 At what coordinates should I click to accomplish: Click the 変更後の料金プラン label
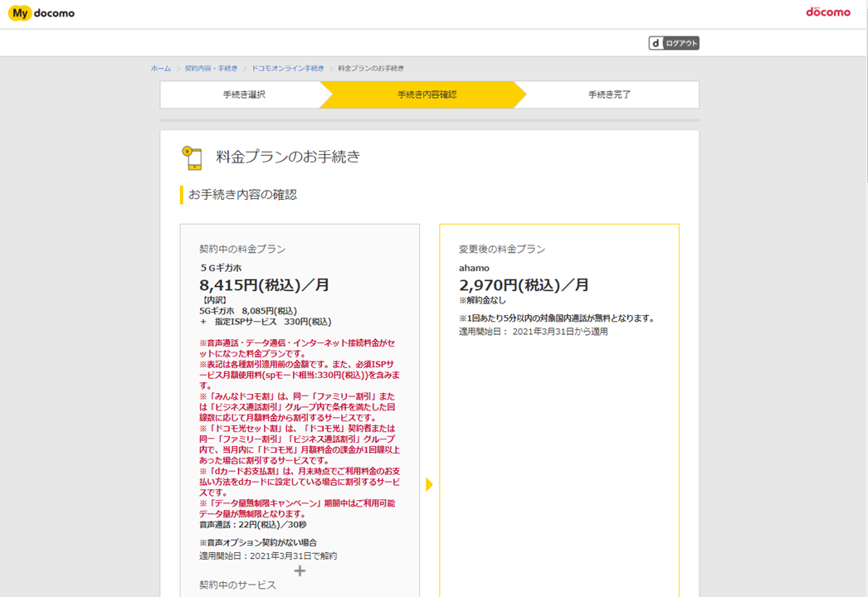tap(502, 249)
